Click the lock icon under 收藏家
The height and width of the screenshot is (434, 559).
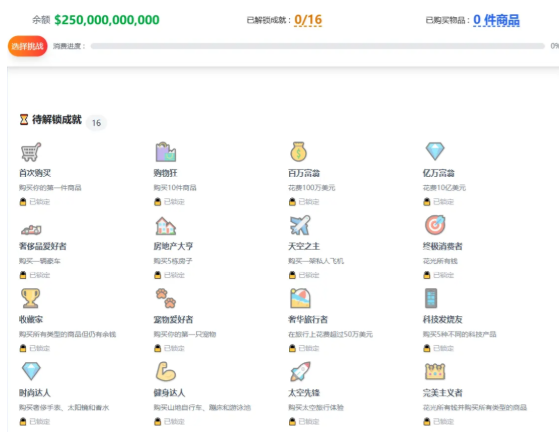[x=23, y=348]
